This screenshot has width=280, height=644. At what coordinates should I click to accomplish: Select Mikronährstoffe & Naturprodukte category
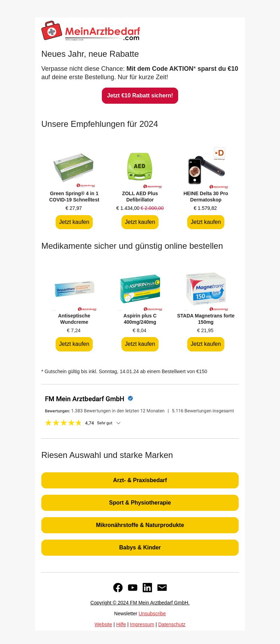(x=140, y=525)
